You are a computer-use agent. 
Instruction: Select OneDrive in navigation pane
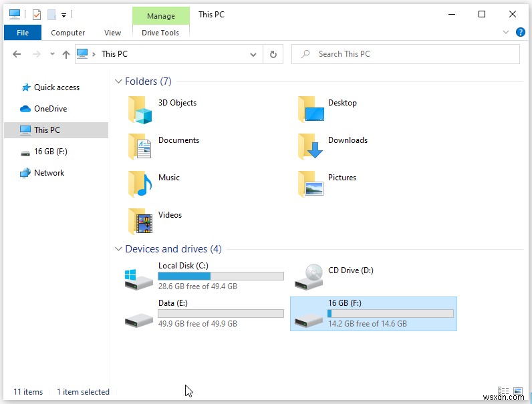pos(56,109)
